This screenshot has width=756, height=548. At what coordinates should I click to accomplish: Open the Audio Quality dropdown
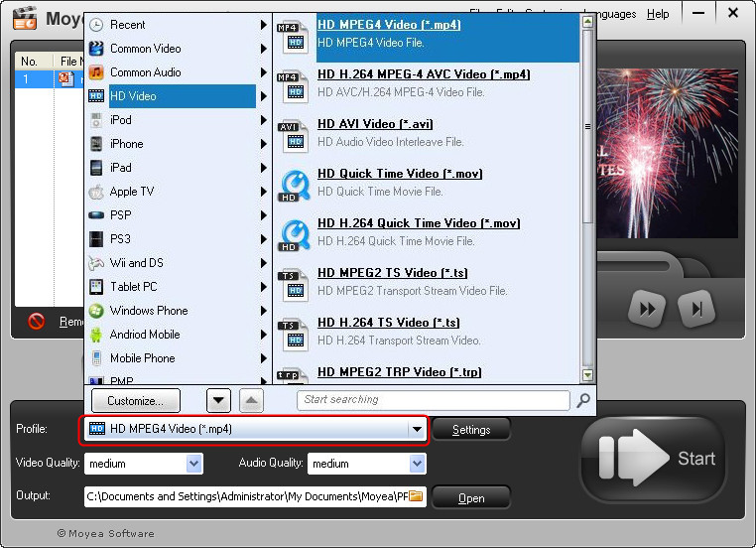point(417,464)
